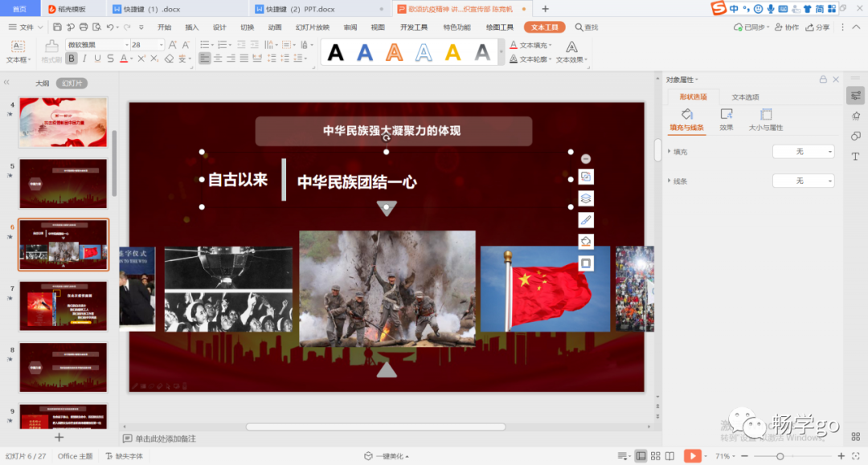
Task: Save the presentation with the save icon
Action: pyautogui.click(x=57, y=27)
